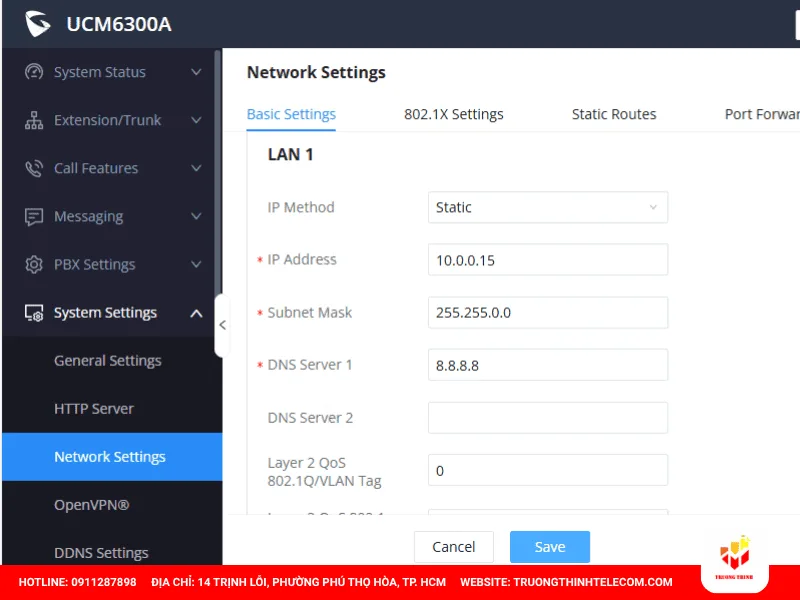
Task: Click the Messaging chat icon
Action: pos(34,216)
